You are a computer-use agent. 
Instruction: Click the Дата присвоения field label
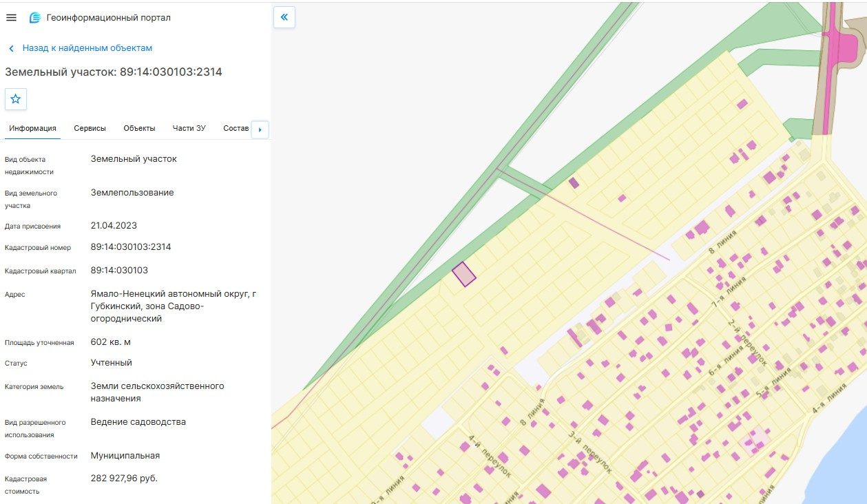[33, 227]
